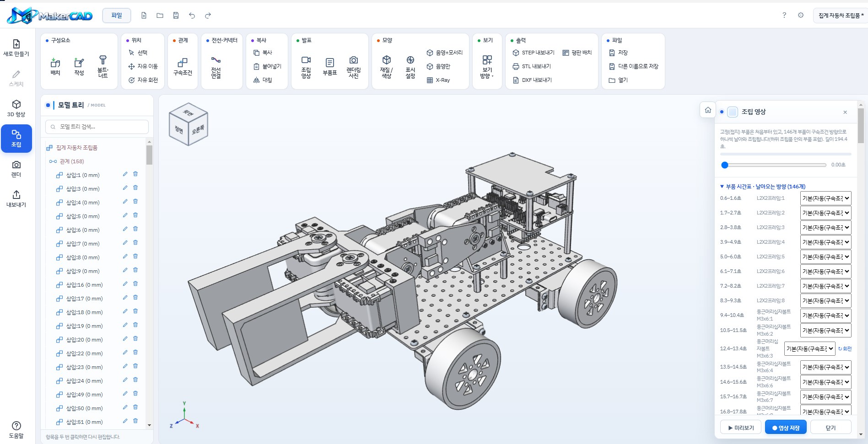This screenshot has height=444, width=868.
Task: Open the 볼트·너트 bolt and nut tool
Action: pyautogui.click(x=103, y=66)
